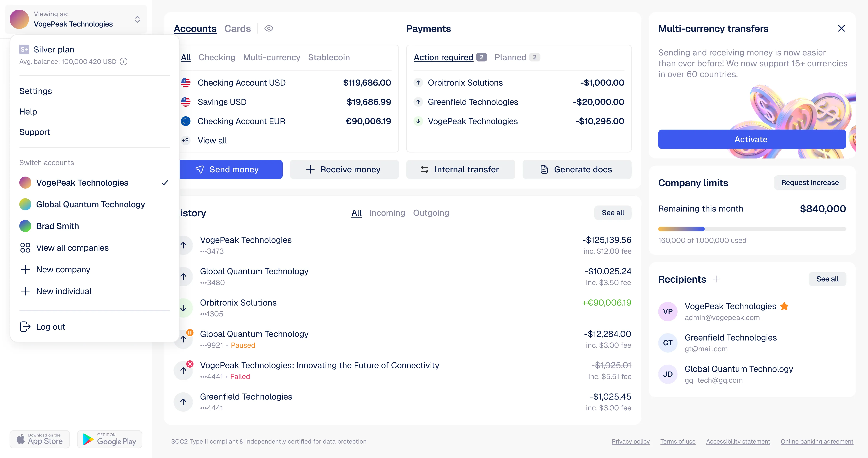Click arrow icon of Greenfield Technologies transaction ••4441
The width and height of the screenshot is (868, 458).
coord(183,402)
